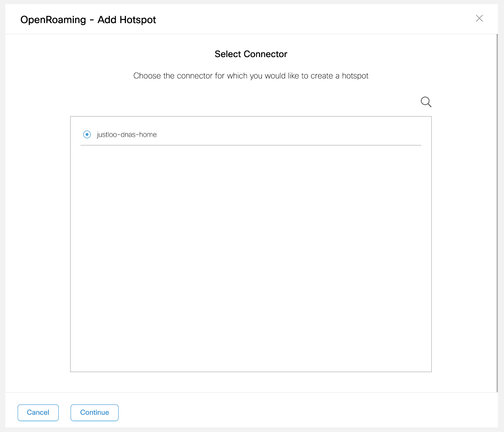504x432 pixels.
Task: Click the word 'OpenRoaming' in the title
Action: tap(53, 20)
